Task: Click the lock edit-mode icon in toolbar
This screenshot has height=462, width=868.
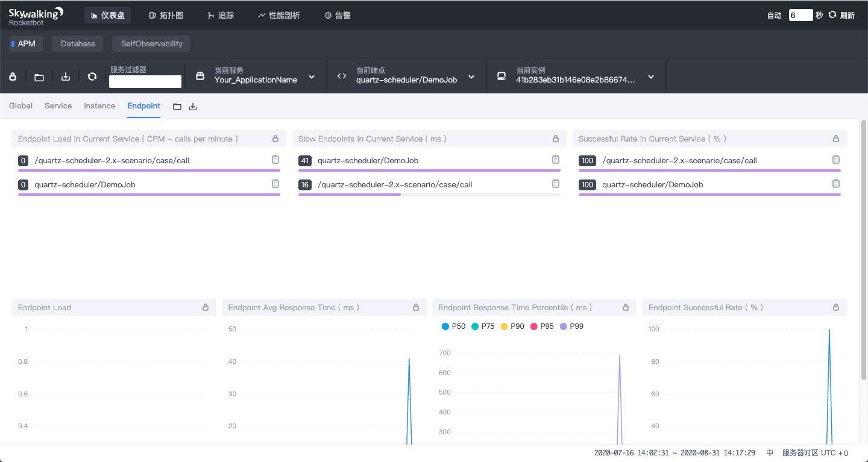Action: coord(13,76)
